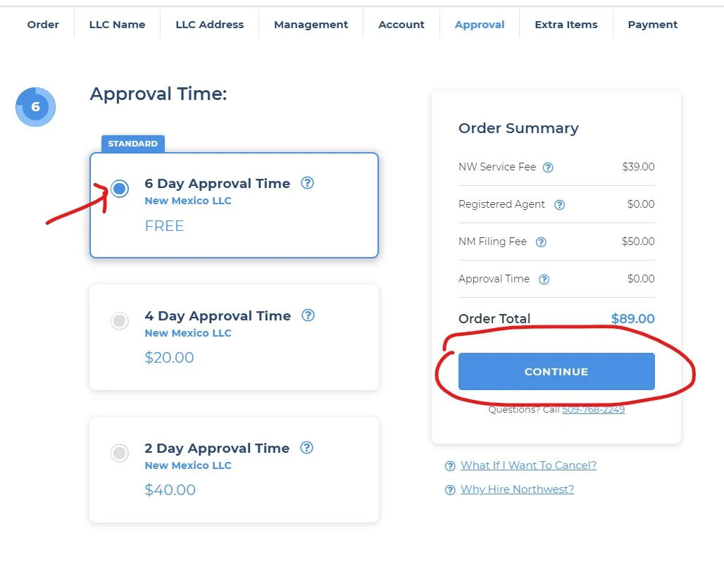Viewport: 724px width, 588px height.
Task: Show NM Filing Fee help icon info
Action: [x=541, y=242]
